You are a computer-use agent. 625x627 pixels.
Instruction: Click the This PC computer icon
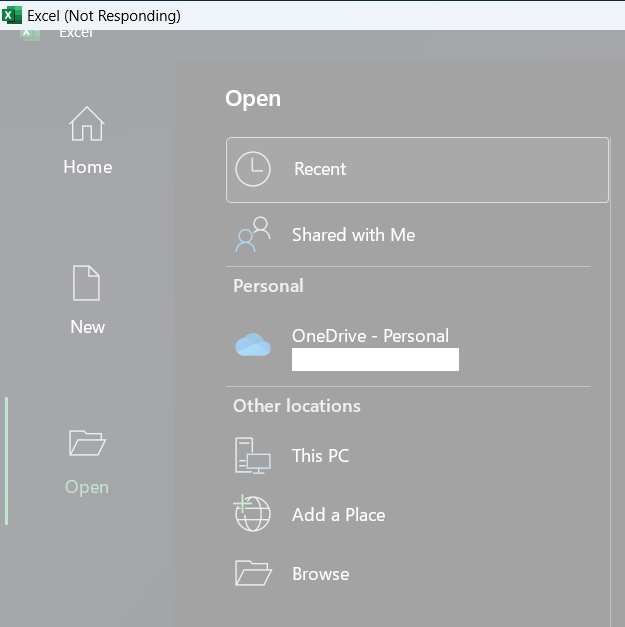(253, 456)
